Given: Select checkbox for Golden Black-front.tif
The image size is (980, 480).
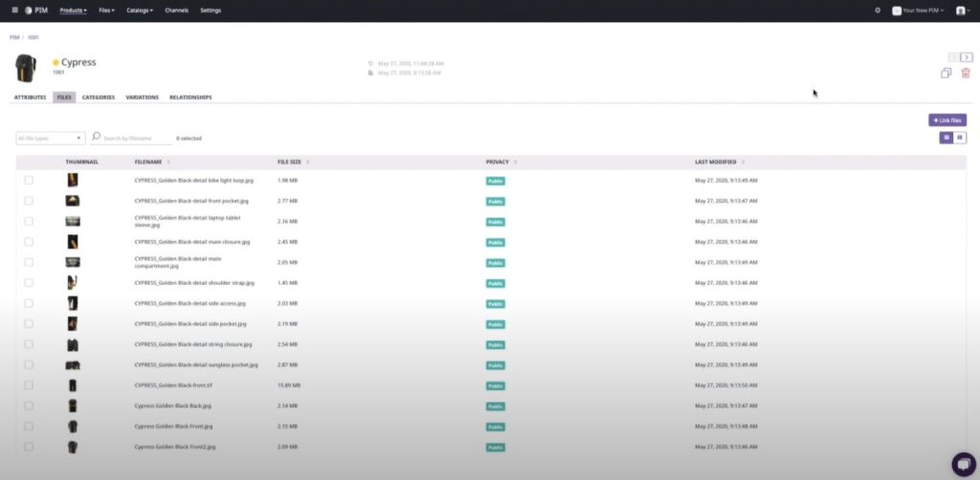Looking at the screenshot, I should (x=29, y=385).
